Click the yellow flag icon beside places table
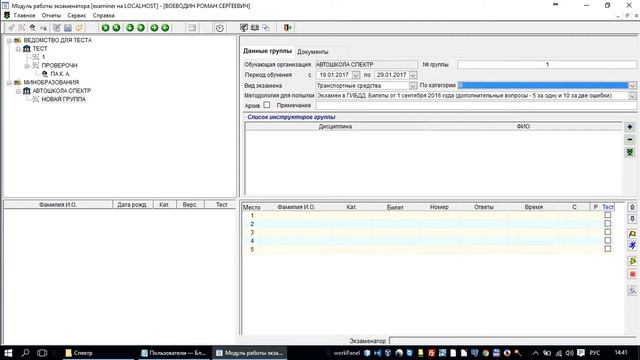This screenshot has width=640, height=360. point(632,233)
